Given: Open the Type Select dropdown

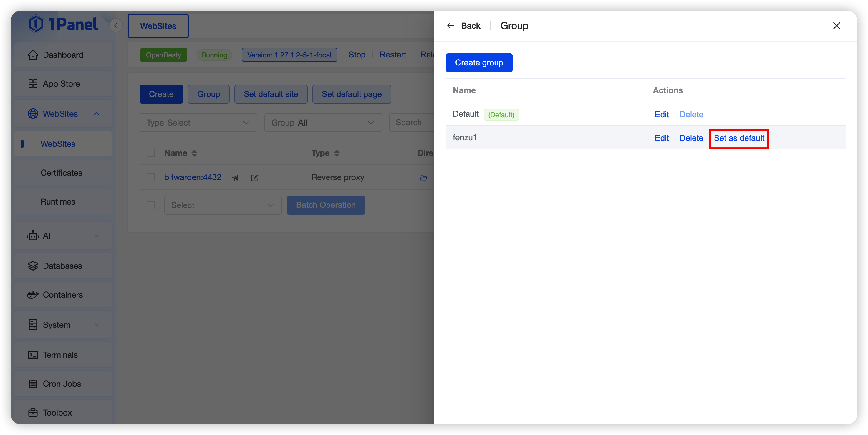Looking at the screenshot, I should 198,123.
